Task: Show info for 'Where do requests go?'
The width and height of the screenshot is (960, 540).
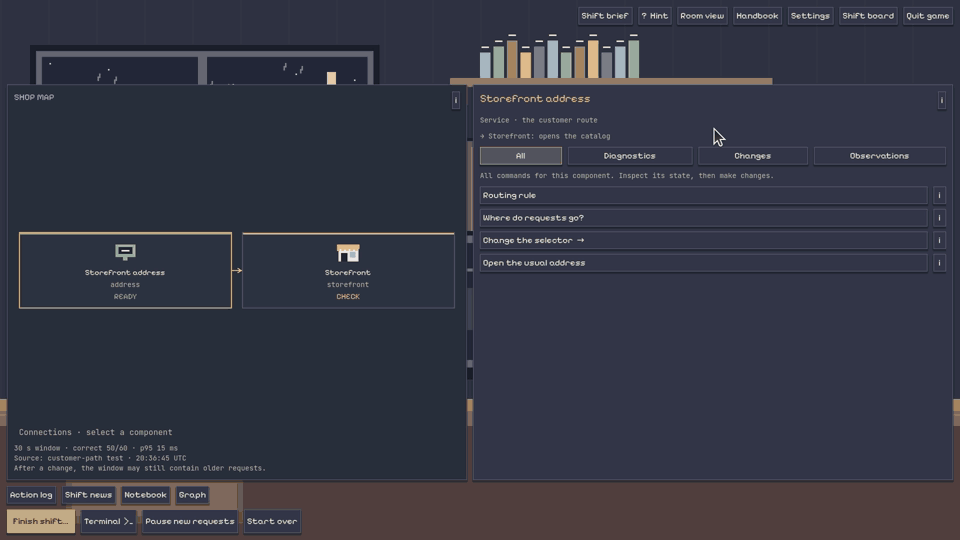Action: (939, 218)
